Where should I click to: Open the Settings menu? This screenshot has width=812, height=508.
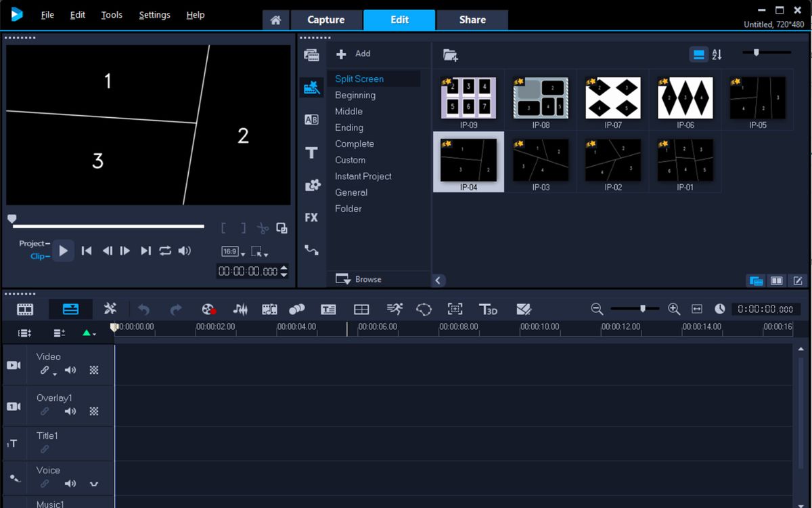154,14
